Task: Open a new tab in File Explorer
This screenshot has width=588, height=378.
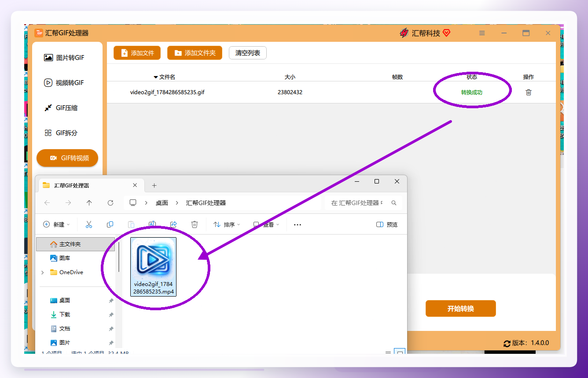Action: (154, 185)
